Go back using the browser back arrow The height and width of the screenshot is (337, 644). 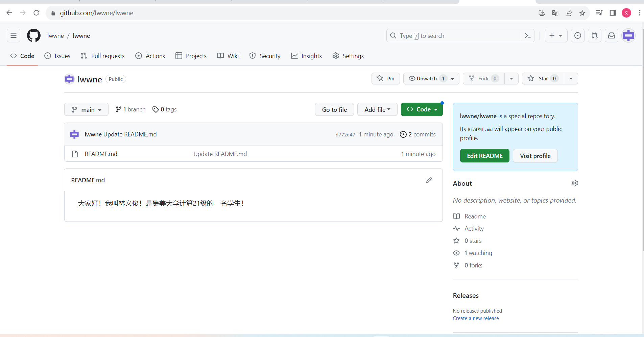(x=9, y=13)
